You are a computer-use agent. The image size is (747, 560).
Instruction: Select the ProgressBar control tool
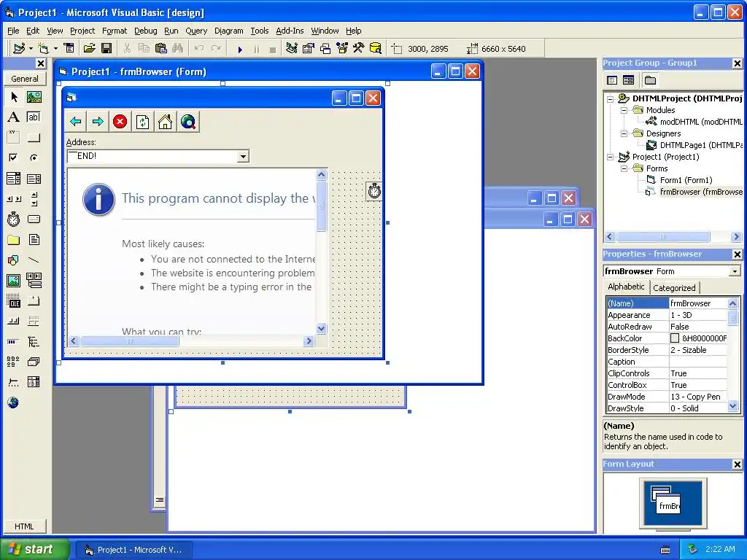[14, 341]
